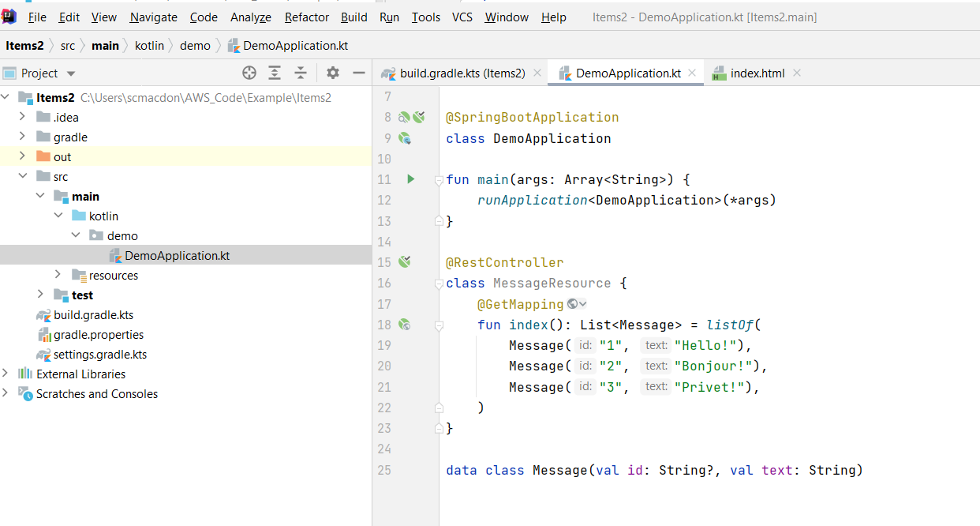
Task: Select settings.gradle.kts in the project tree
Action: (x=99, y=355)
